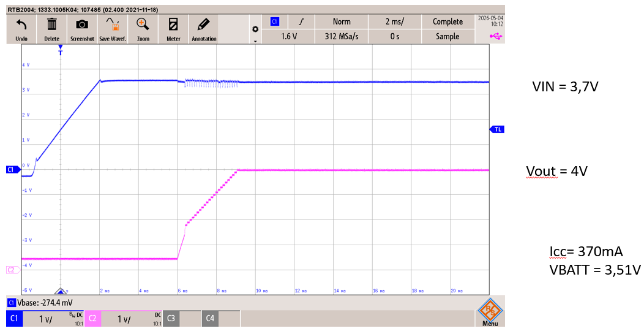Click the RTB2004 title bar text
The width and height of the screenshot is (644, 331).
[x=83, y=9]
